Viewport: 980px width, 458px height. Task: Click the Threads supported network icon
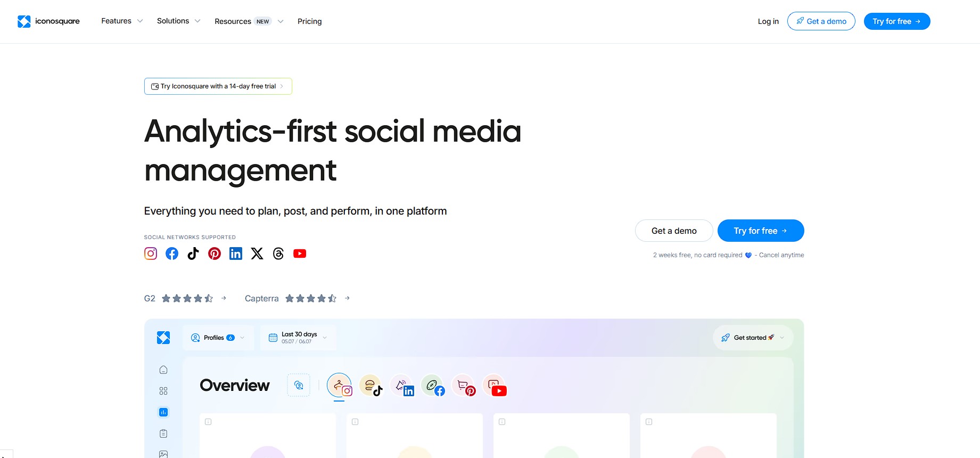pos(278,253)
